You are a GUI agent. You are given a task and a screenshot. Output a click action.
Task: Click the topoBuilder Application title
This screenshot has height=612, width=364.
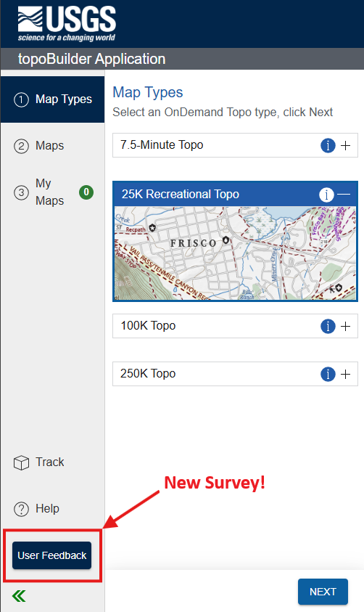pos(91,59)
